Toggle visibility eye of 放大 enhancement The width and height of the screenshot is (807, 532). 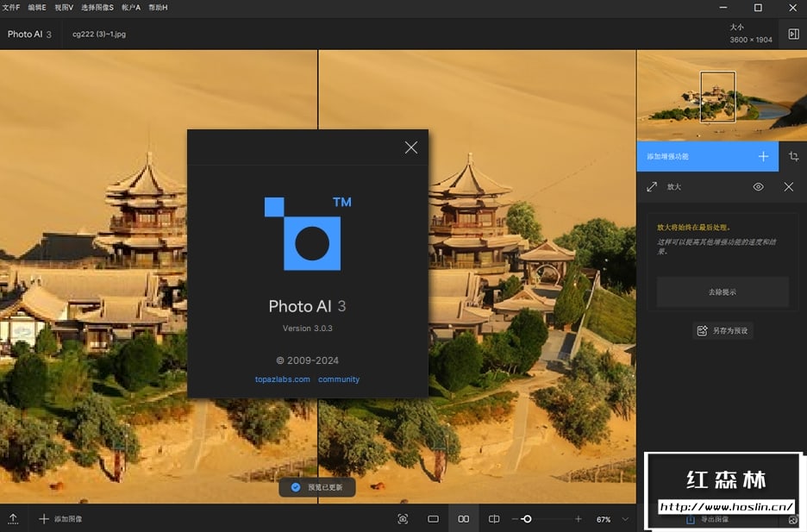[758, 186]
